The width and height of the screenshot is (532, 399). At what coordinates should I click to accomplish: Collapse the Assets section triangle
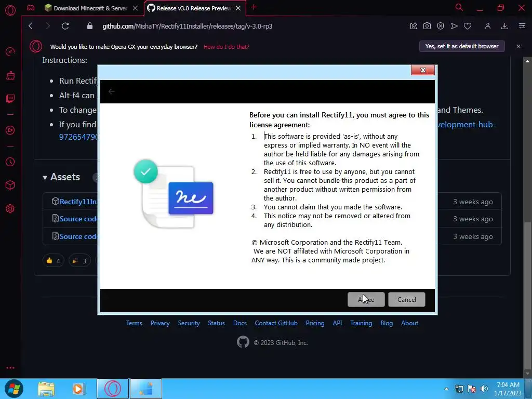coord(45,178)
